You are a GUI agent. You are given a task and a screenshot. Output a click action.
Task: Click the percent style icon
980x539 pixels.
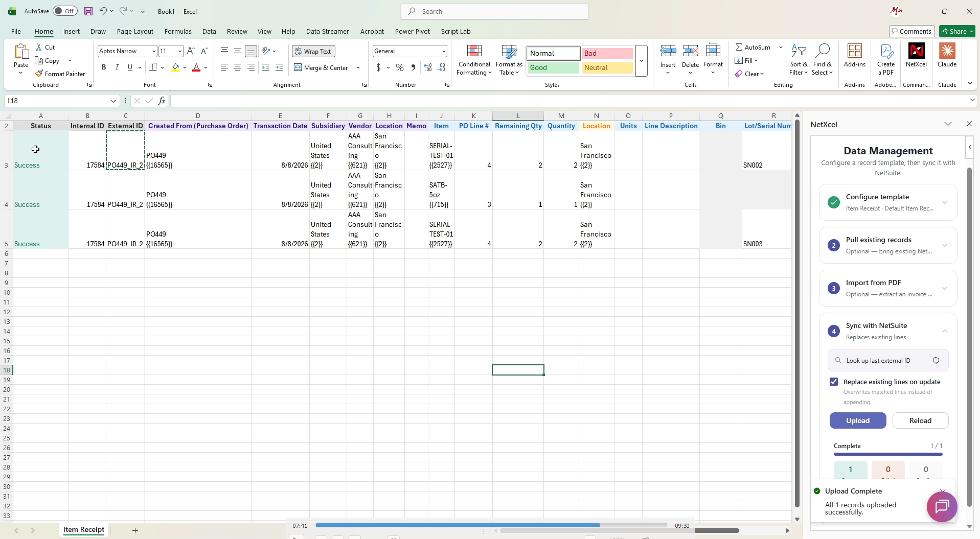[x=400, y=67]
